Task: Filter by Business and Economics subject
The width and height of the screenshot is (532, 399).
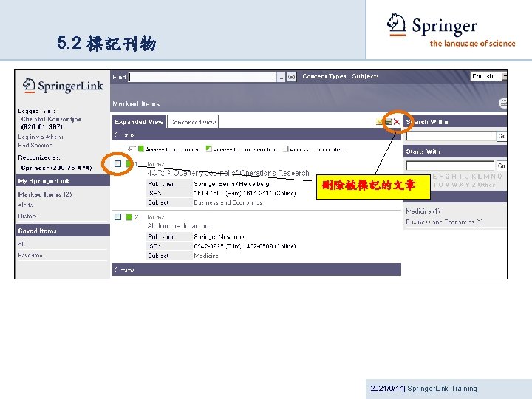Action: tap(444, 222)
